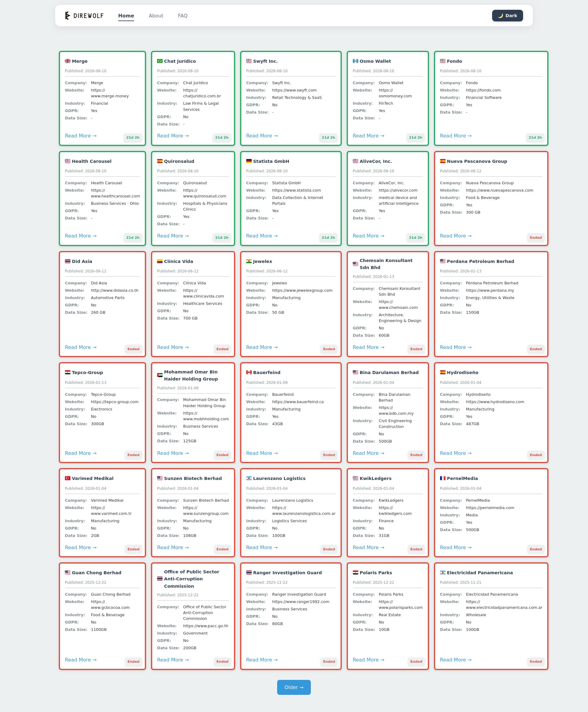
Task: Click the Laurenzano Logistics card heading
Action: click(279, 478)
